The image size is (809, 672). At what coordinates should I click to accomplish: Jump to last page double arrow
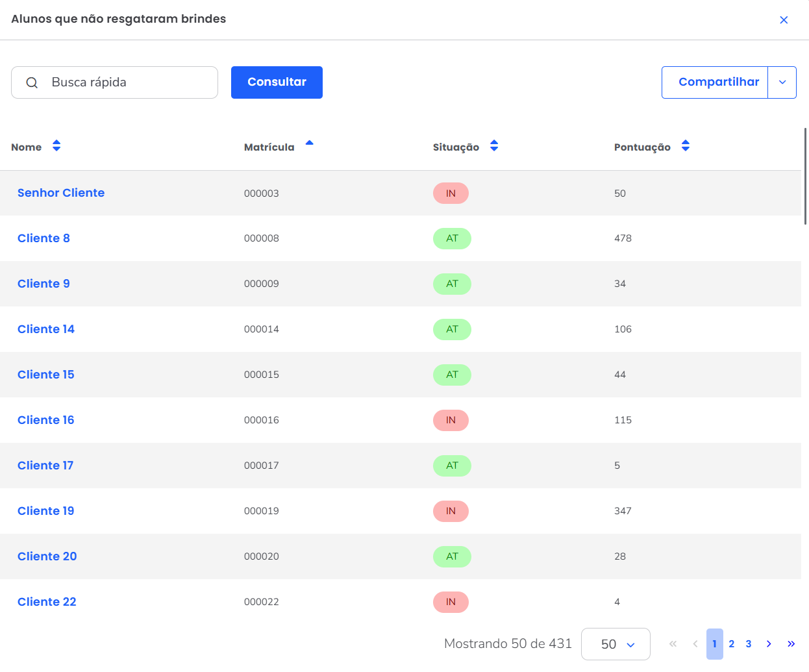coord(791,644)
